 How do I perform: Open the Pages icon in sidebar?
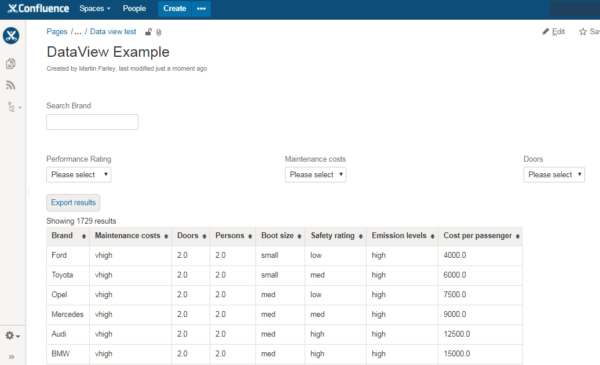pyautogui.click(x=11, y=64)
